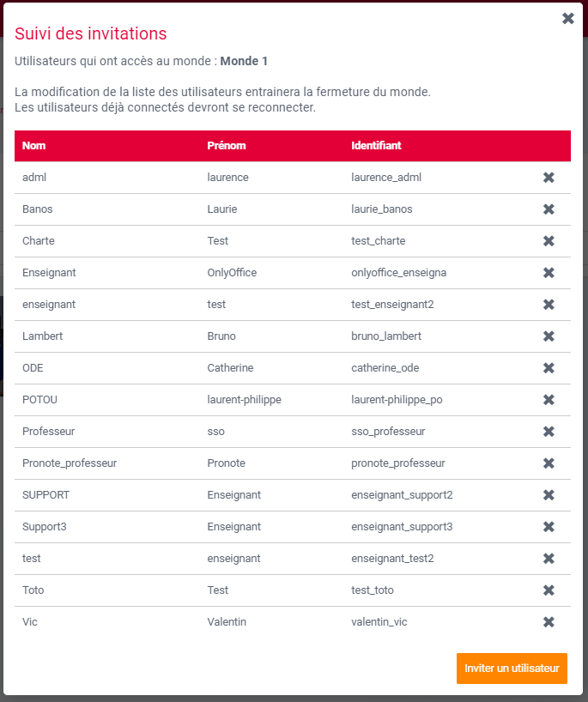Click the Identifiant column header

tap(376, 146)
